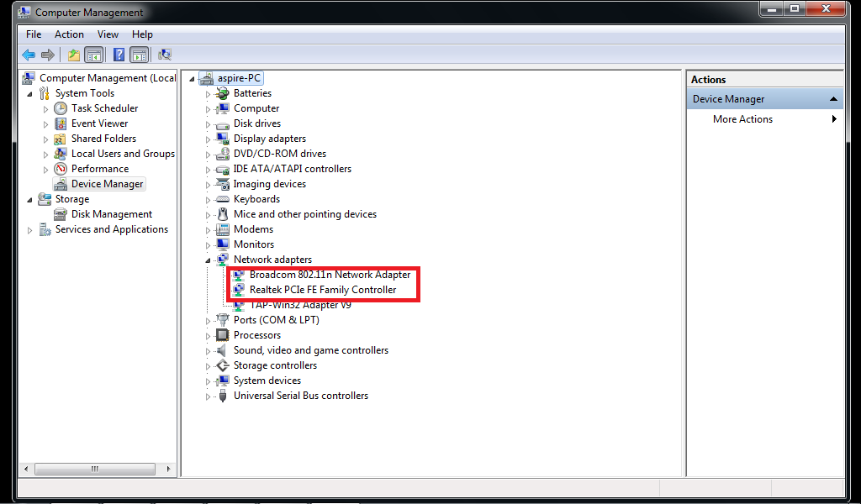
Task: Open the View menu
Action: tap(108, 34)
